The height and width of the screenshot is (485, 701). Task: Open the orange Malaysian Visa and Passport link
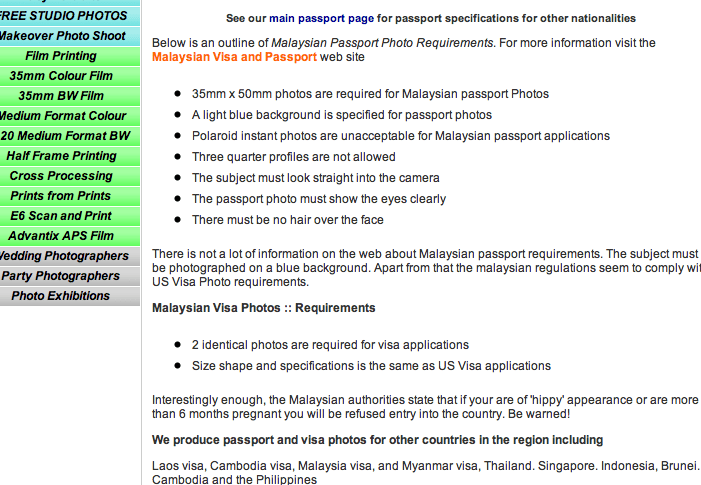click(234, 57)
